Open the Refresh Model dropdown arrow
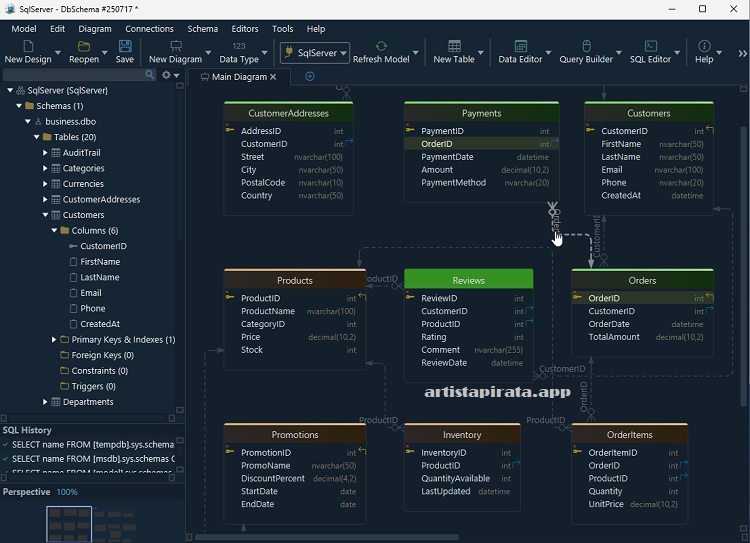This screenshot has width=750, height=543. pyautogui.click(x=416, y=53)
